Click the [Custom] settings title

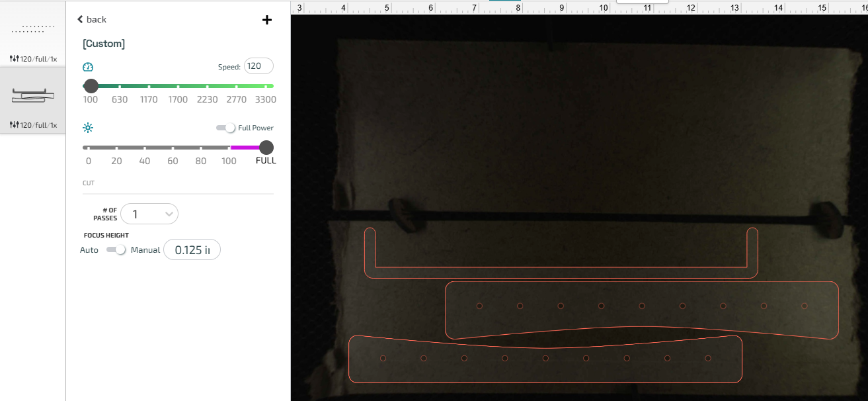pos(104,44)
